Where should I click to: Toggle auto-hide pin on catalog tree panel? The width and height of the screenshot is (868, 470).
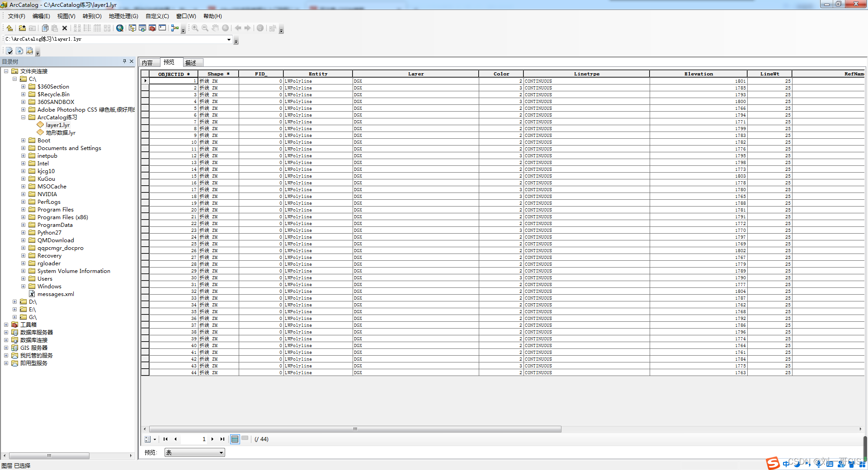124,61
